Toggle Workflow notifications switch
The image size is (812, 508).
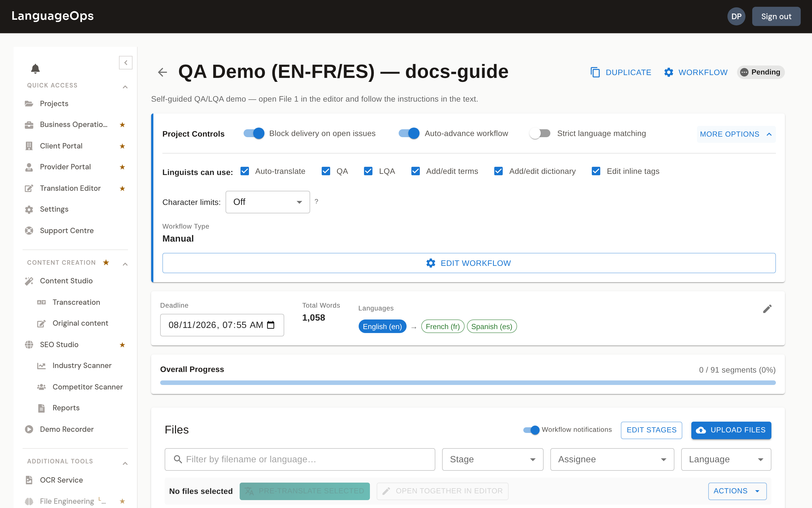point(531,430)
